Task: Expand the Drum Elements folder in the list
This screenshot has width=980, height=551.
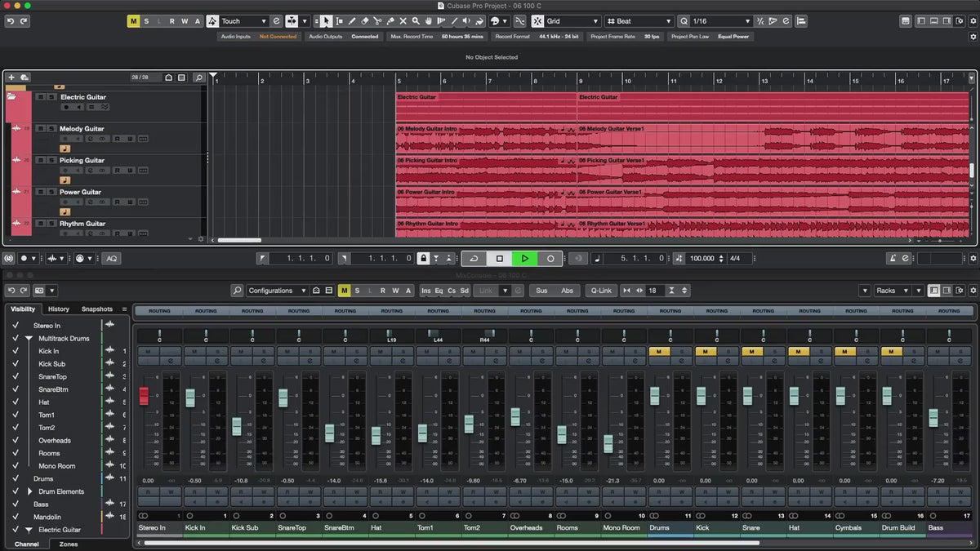Action: coord(30,491)
